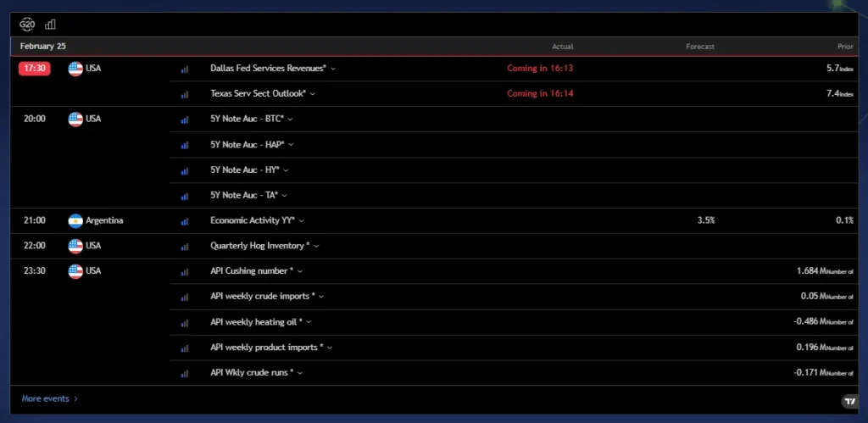Screen dimensions: 868x423
Task: Click the USA flag at 17:30
Action: coord(75,68)
